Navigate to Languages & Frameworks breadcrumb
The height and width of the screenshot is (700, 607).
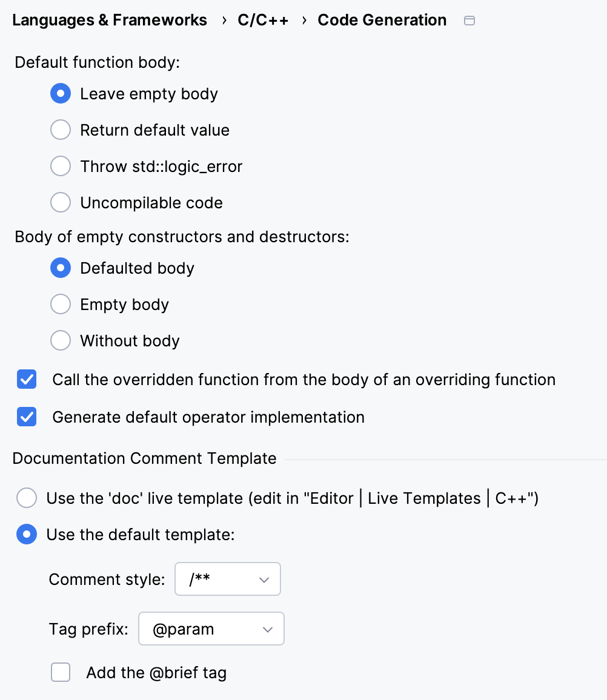(x=110, y=20)
